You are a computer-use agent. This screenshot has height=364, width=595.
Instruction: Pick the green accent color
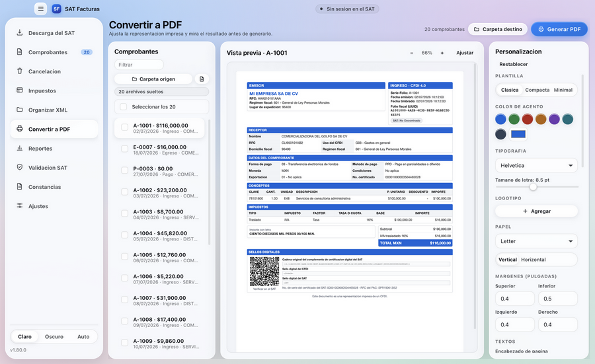514,119
